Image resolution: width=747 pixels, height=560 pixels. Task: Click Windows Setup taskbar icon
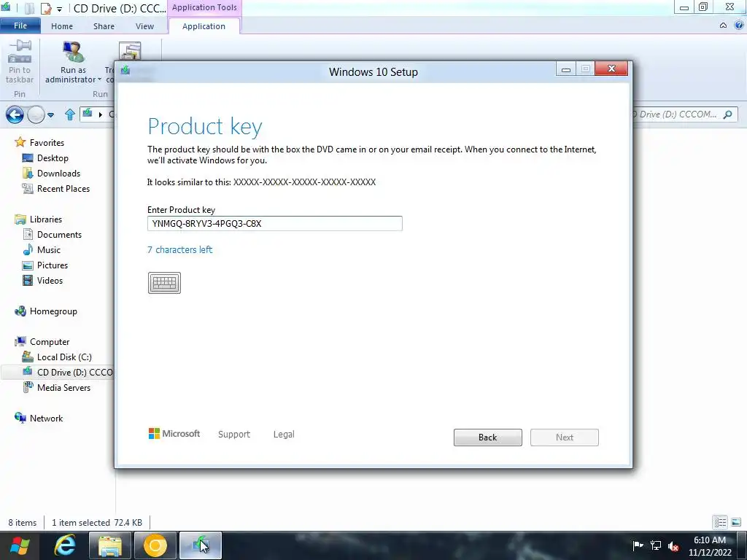(x=201, y=545)
